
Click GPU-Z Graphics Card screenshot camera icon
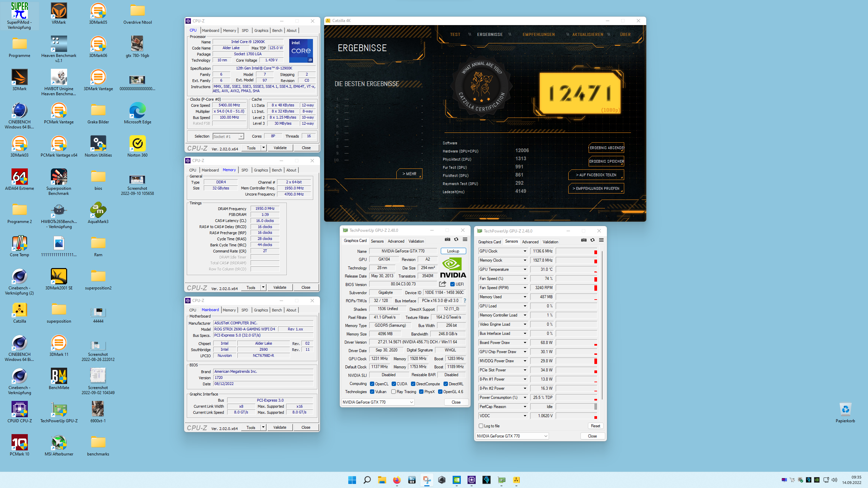448,240
